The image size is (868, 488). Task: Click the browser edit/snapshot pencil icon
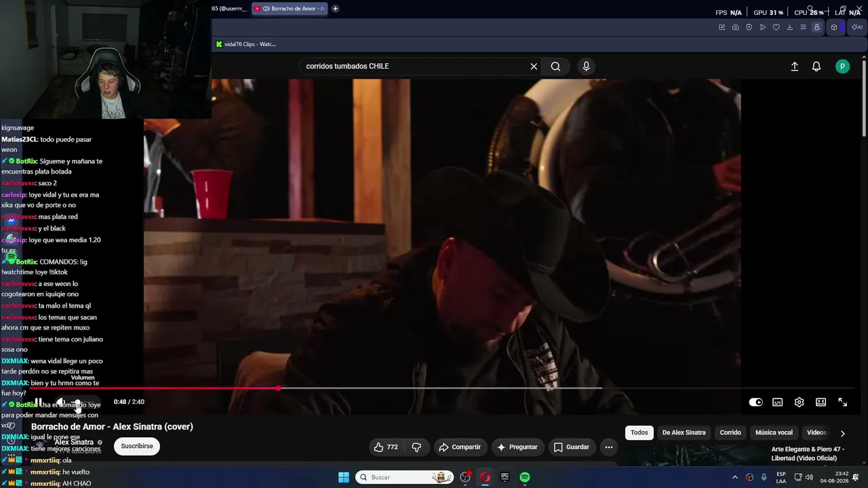pyautogui.click(x=722, y=27)
